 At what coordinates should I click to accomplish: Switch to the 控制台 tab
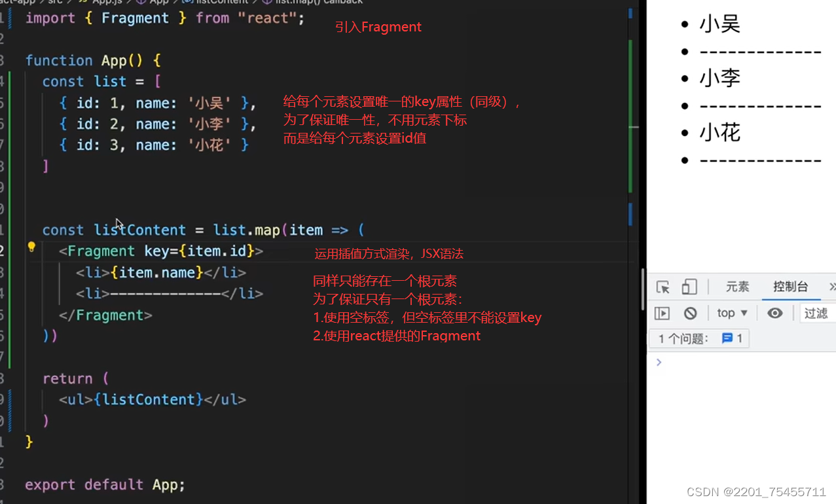[x=790, y=287]
